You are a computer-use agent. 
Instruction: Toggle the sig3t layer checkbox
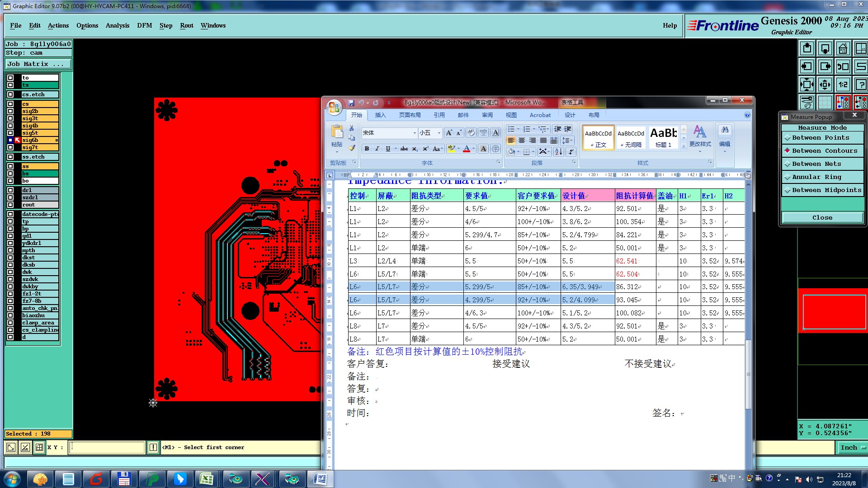10,118
